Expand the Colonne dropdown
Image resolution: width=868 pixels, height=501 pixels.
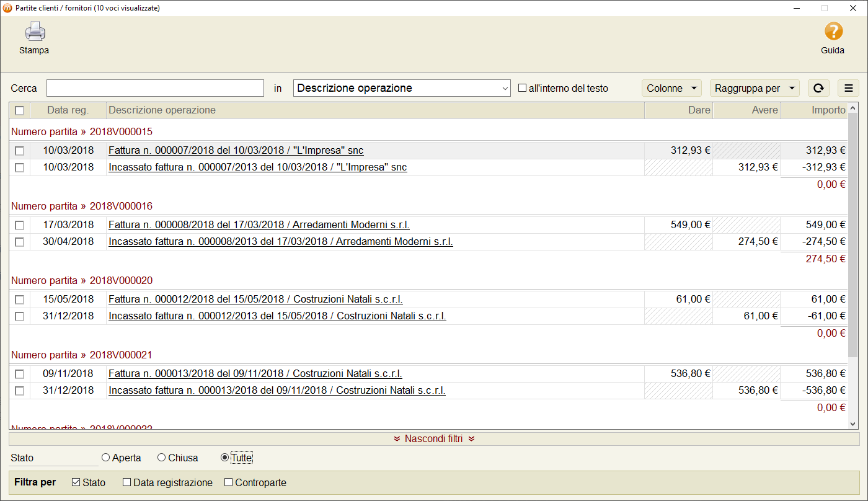pos(671,88)
